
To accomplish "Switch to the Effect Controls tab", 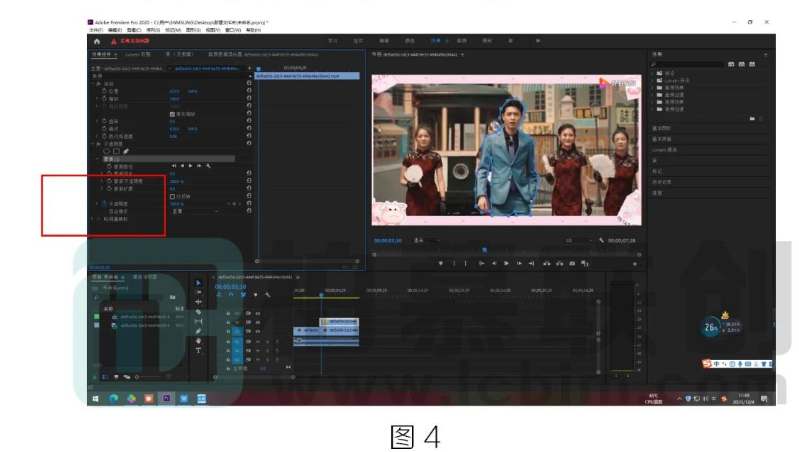I will (x=103, y=53).
